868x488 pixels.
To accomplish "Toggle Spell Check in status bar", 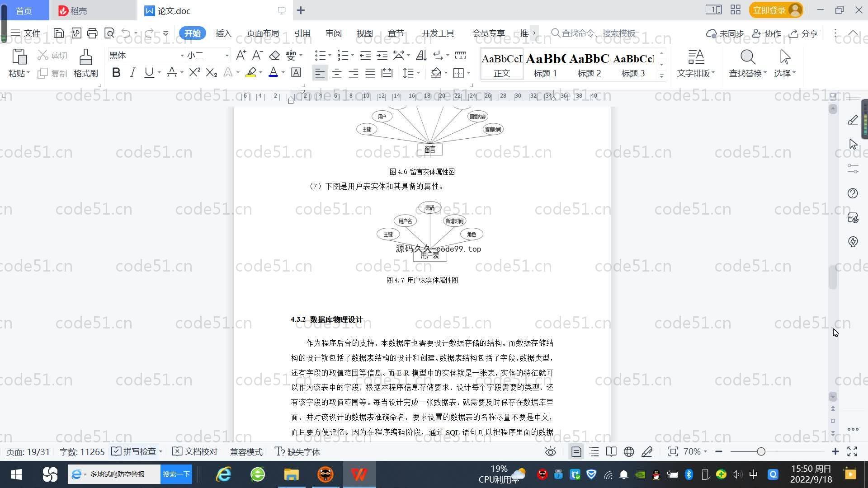I will pos(134,452).
